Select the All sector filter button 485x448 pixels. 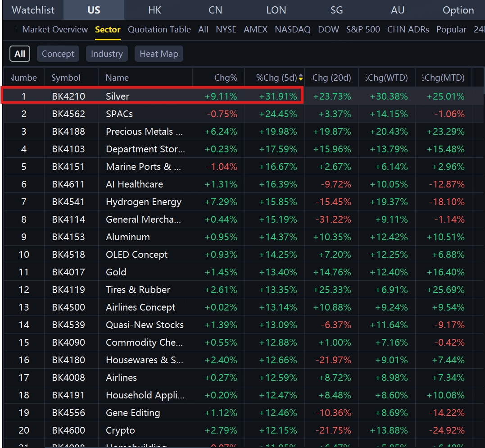(x=20, y=54)
